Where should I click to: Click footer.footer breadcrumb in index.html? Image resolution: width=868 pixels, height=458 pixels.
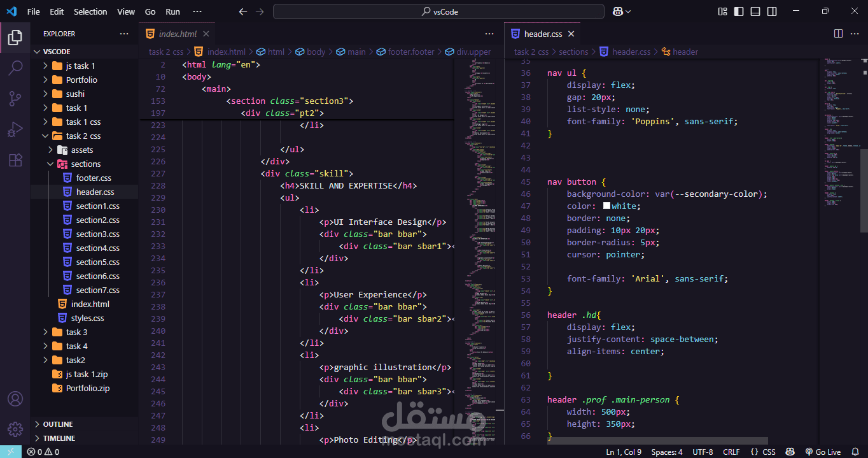411,52
